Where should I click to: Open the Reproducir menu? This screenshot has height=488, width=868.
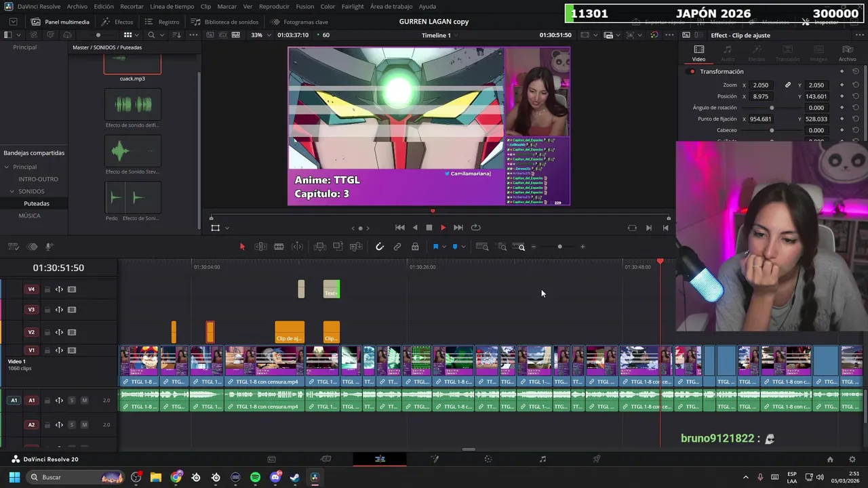click(274, 6)
